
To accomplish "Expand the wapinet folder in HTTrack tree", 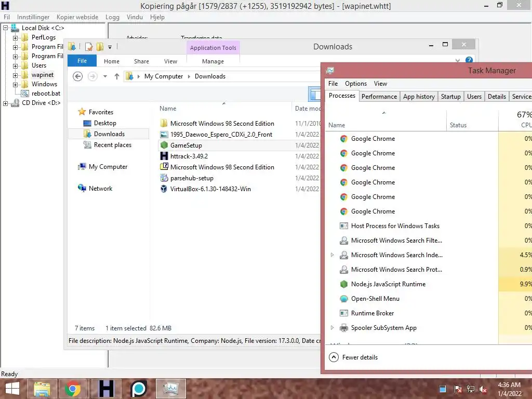I will [x=15, y=75].
